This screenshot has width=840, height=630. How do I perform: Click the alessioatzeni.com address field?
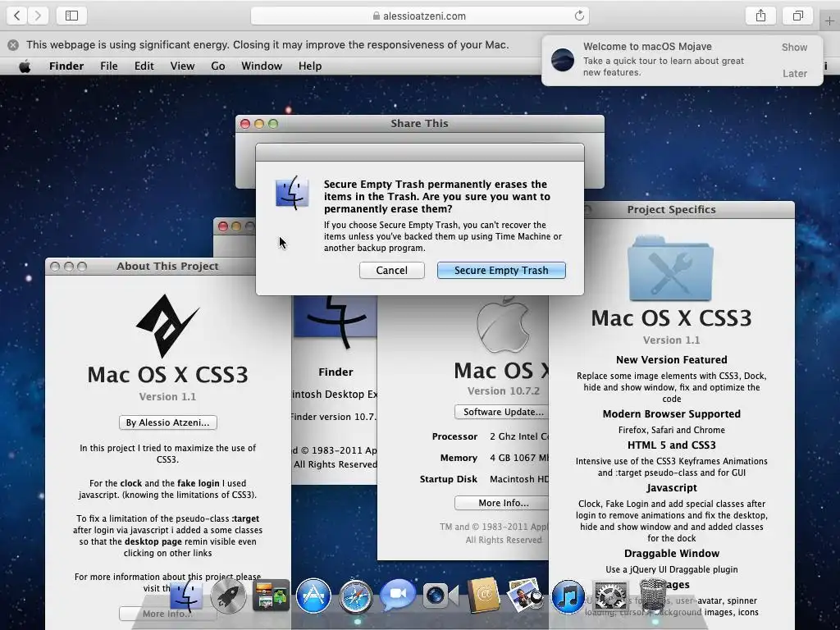click(420, 16)
